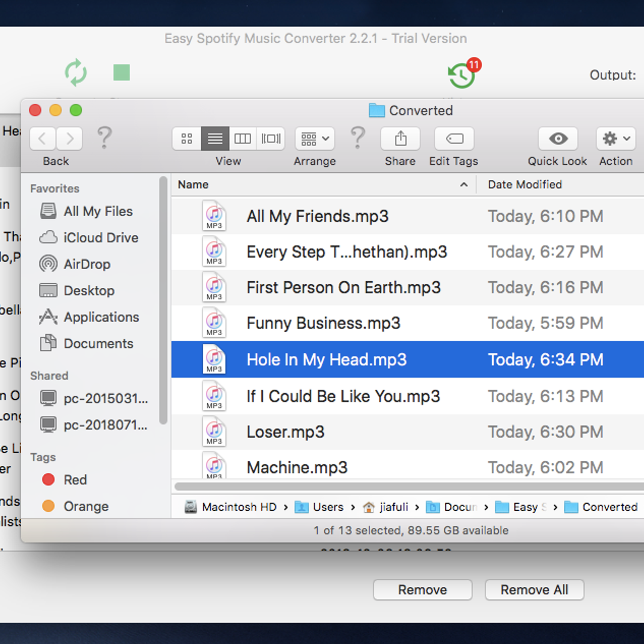Click Today, 6:10 PM date cell

tap(546, 216)
